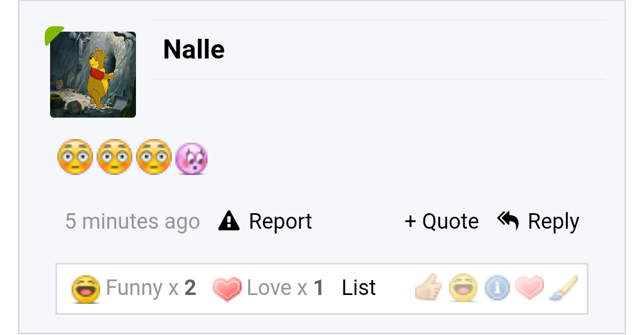Screen dimensions: 644x335
Task: Click Nalle's Winnie the Pooh avatar
Action: tap(93, 75)
